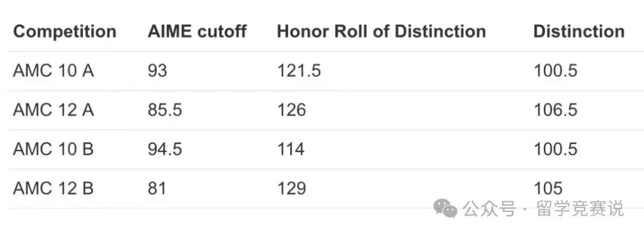Click AIME cutoff value 85.5
This screenshot has width=644, height=234.
coord(165,110)
